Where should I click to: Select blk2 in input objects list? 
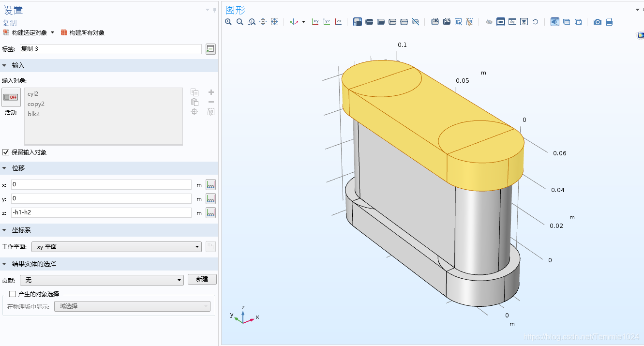coord(33,114)
